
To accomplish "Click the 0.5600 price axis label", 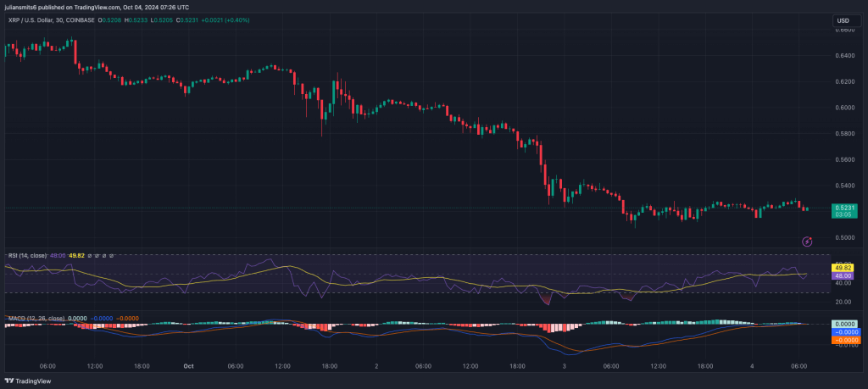I will pos(843,160).
